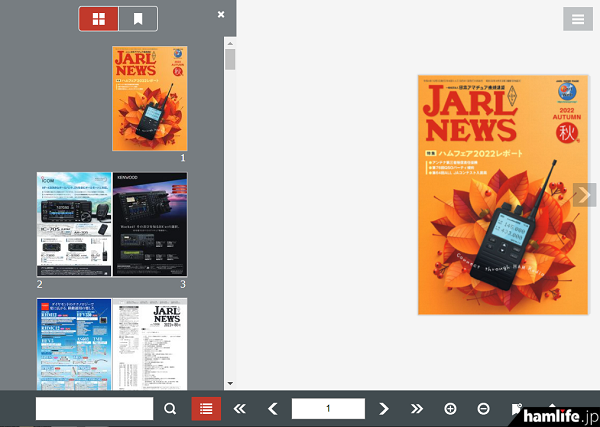The height and width of the screenshot is (427, 600).
Task: Open the JARL NEWS cover thumbnail page 1
Action: (149, 98)
